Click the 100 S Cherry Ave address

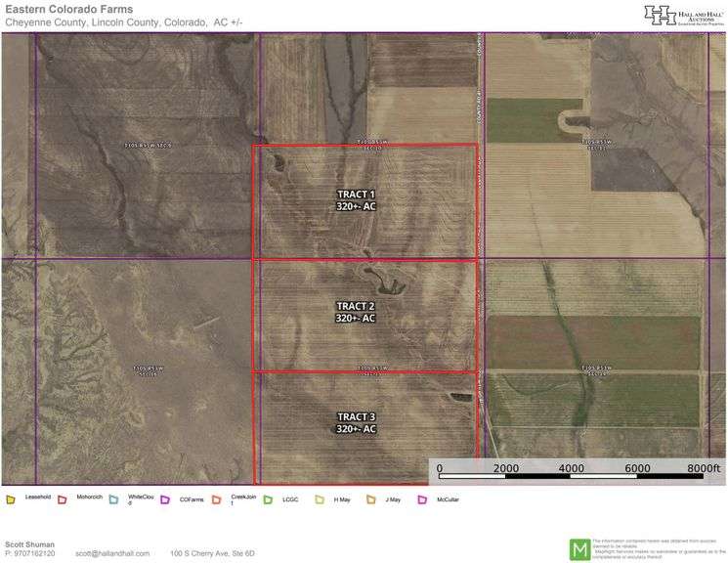[x=213, y=553]
